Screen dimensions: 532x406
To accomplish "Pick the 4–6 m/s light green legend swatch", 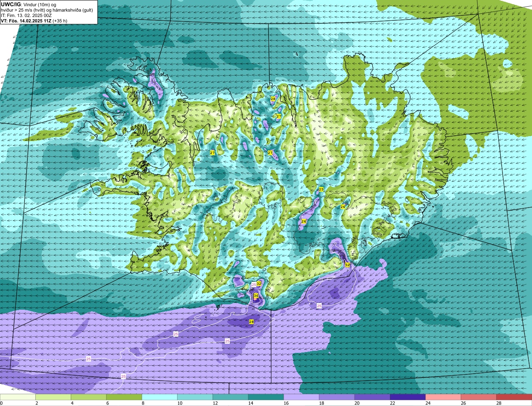I will (x=89, y=397).
